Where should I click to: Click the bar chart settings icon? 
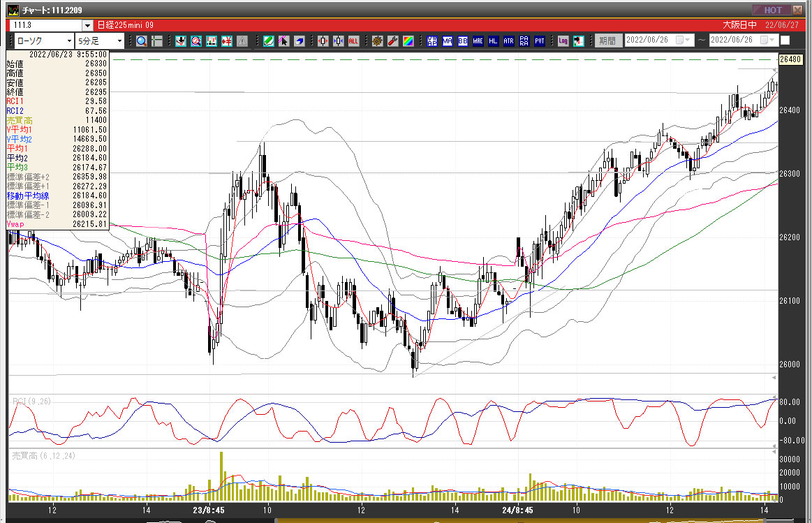pos(212,41)
